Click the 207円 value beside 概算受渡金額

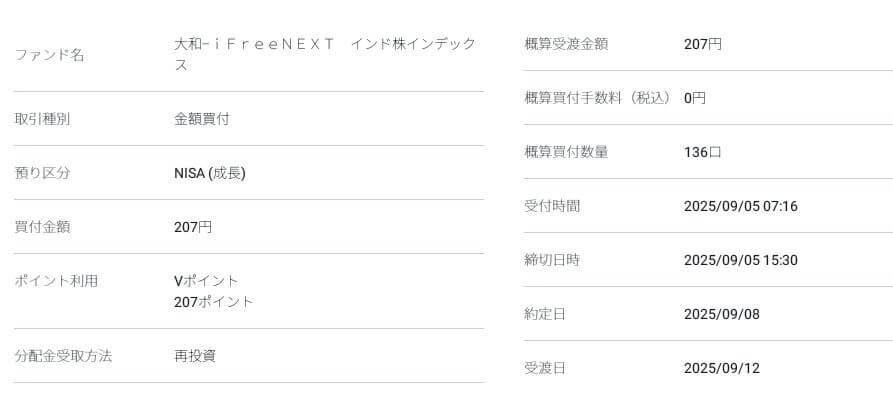(x=703, y=44)
